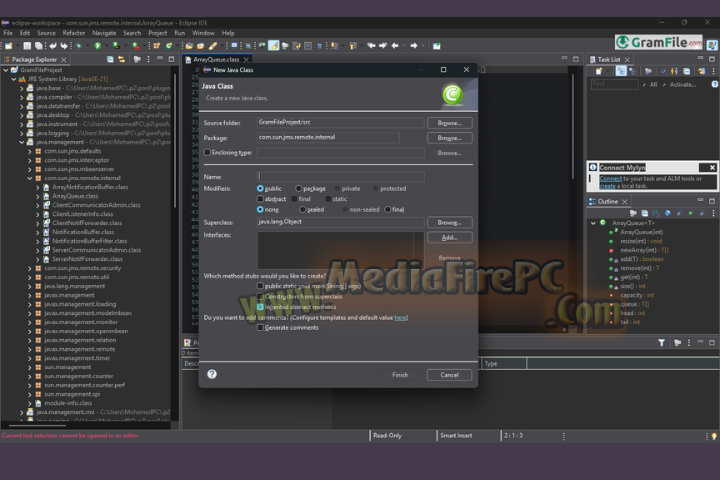This screenshot has height=480, width=720.
Task: Collapse the java.management module
Action: [22, 142]
